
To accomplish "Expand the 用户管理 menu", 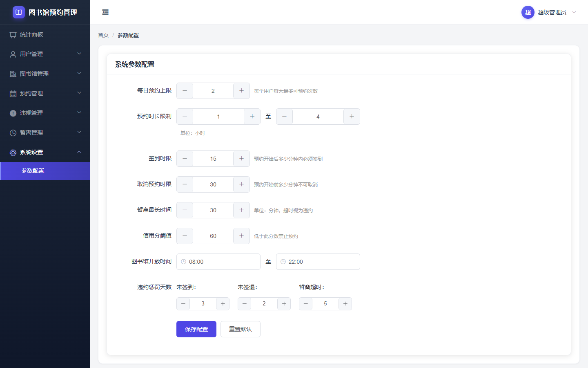I will (45, 54).
